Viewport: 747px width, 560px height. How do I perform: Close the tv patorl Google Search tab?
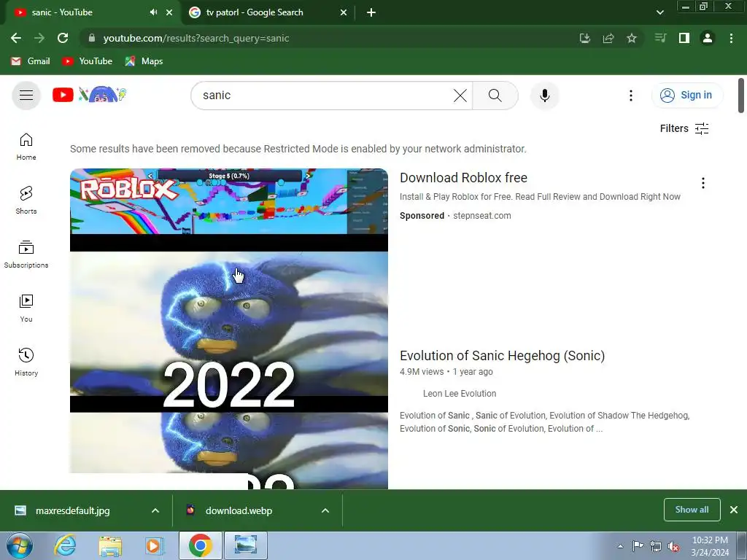[x=344, y=12]
